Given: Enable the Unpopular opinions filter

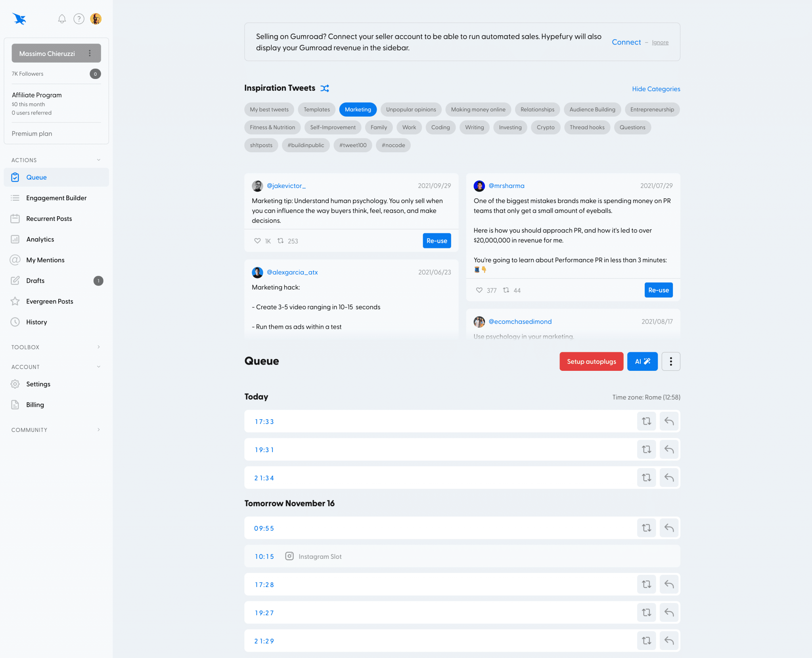Looking at the screenshot, I should 411,109.
